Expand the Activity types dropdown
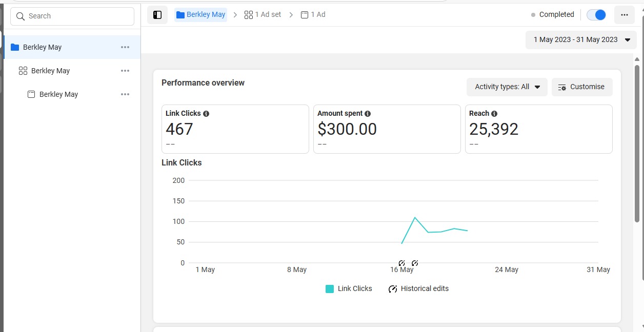Viewport: 644px width, 332px height. [507, 87]
